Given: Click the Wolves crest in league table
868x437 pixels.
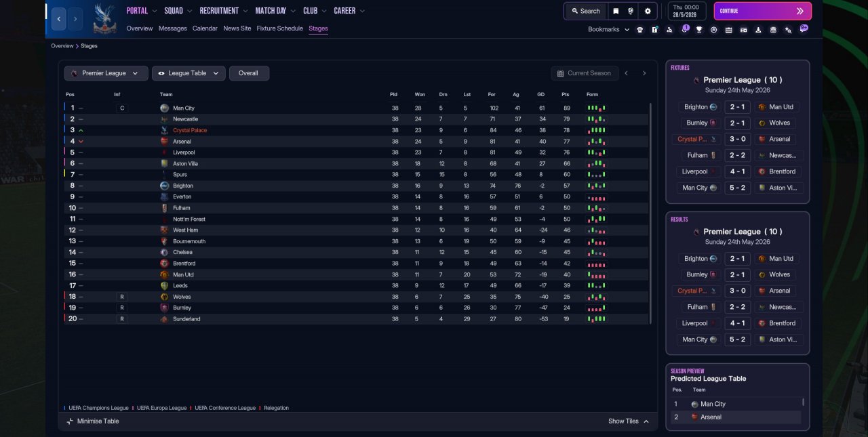Looking at the screenshot, I should [x=164, y=297].
